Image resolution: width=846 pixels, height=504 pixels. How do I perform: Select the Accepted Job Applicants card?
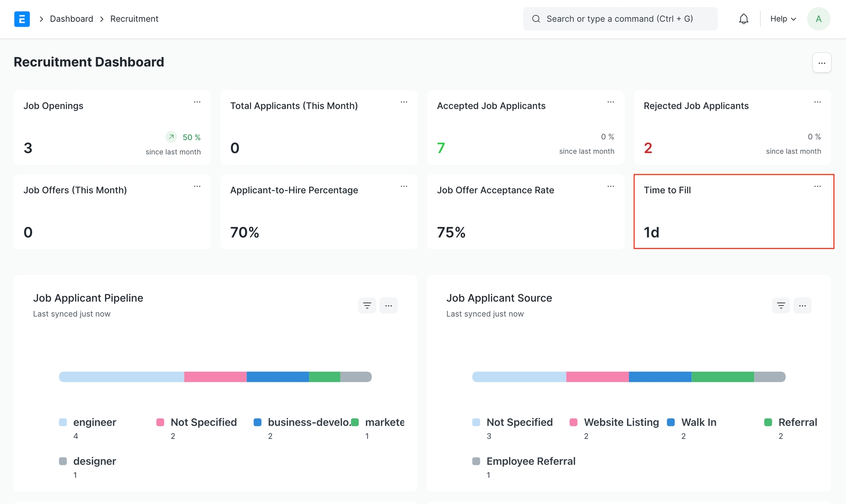(x=525, y=127)
